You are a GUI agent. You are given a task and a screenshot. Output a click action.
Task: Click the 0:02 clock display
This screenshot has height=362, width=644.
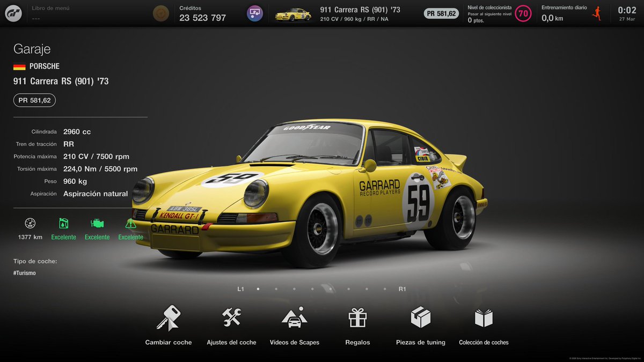coord(627,10)
